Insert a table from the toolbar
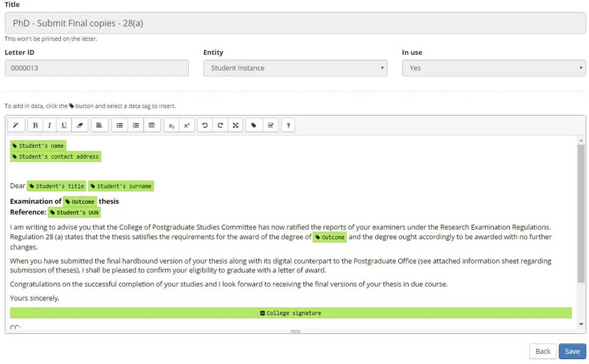This screenshot has width=589, height=364. pyautogui.click(x=152, y=126)
